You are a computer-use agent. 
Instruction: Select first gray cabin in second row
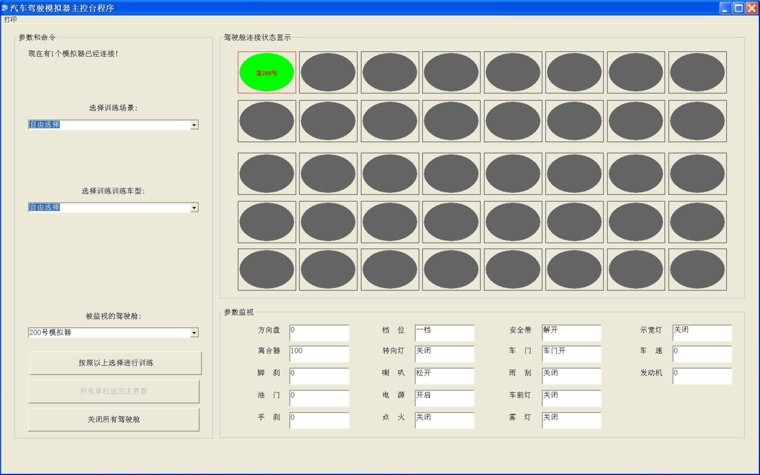coord(266,121)
